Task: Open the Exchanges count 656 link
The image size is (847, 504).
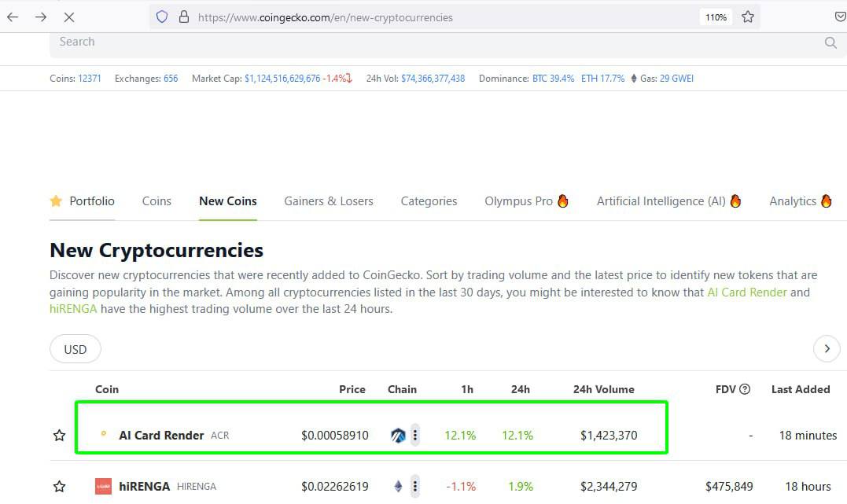Action: (171, 79)
